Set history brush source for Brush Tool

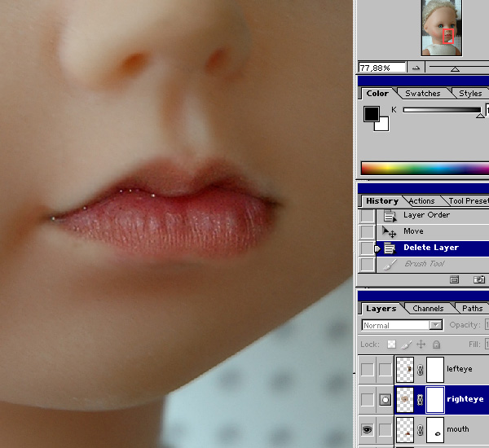coord(367,265)
